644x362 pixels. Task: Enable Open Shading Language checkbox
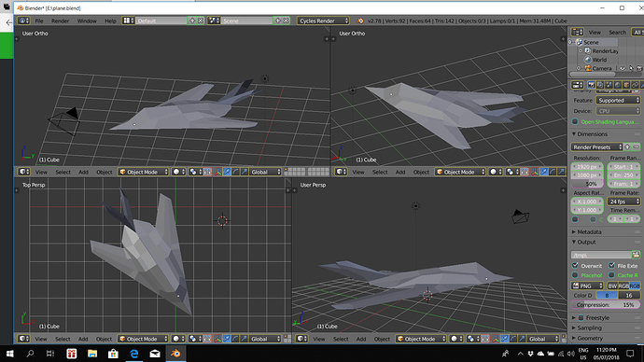point(575,121)
